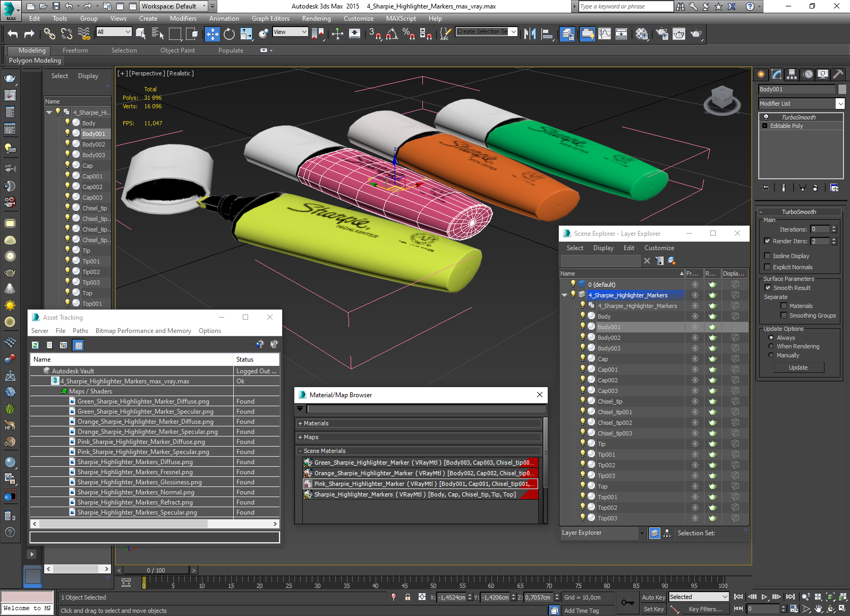Expand the Maps group in Material Browser

point(300,437)
